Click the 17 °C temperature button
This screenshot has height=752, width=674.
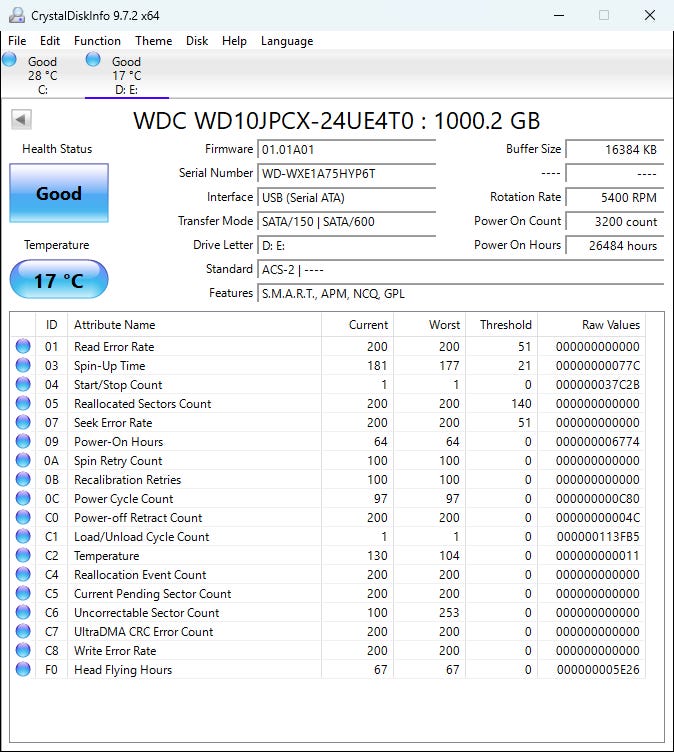[x=58, y=280]
